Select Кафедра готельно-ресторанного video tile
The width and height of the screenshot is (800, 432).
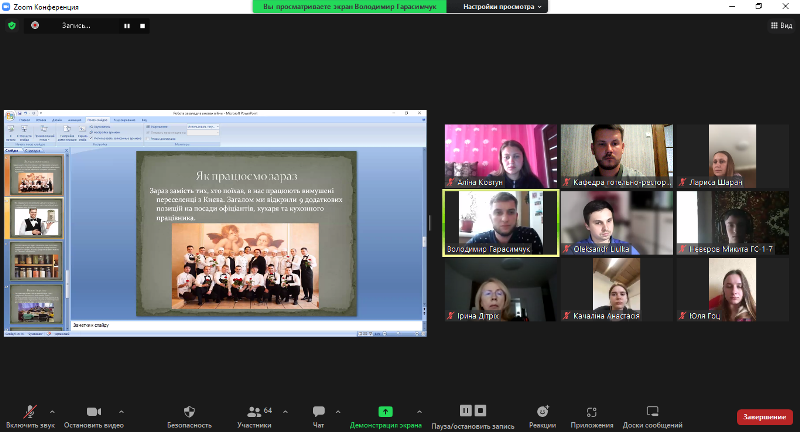(617, 156)
